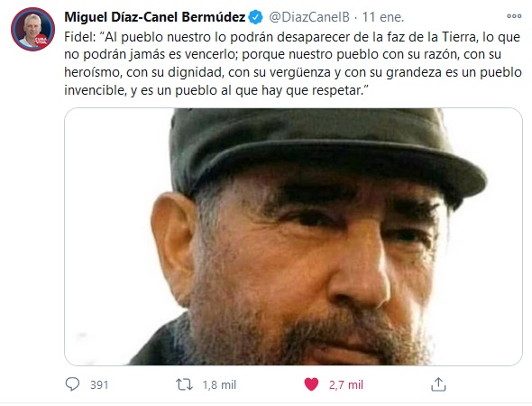This screenshot has height=406, width=532.
Task: Click the retweet arrows icon
Action: pyautogui.click(x=184, y=384)
